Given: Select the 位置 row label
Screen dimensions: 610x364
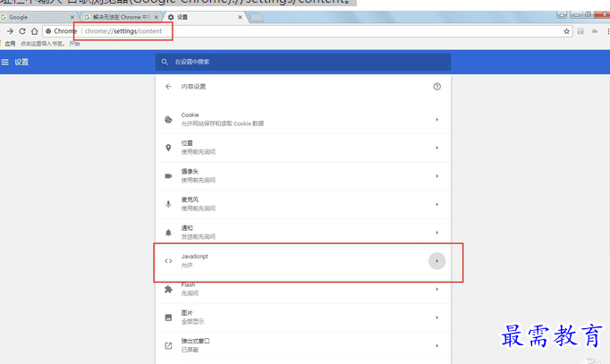Looking at the screenshot, I should [x=187, y=143].
